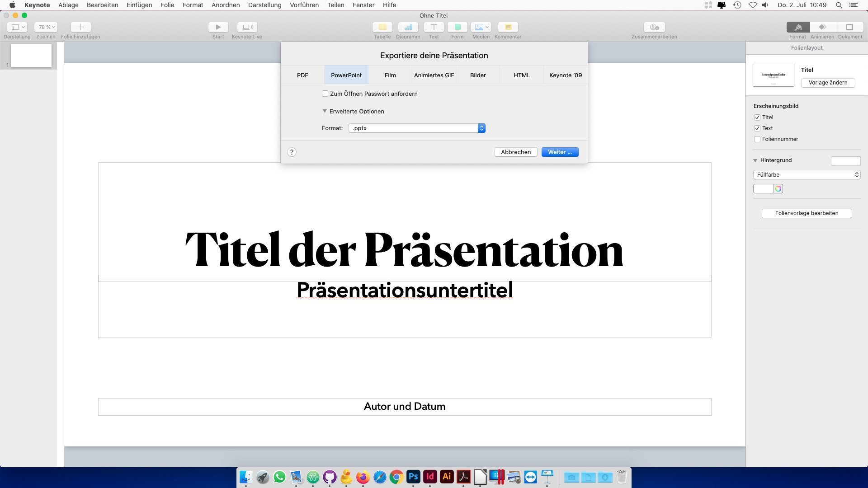Open Launchpad rocket in the Dock
Screen dimensions: 868x488
click(x=263, y=477)
